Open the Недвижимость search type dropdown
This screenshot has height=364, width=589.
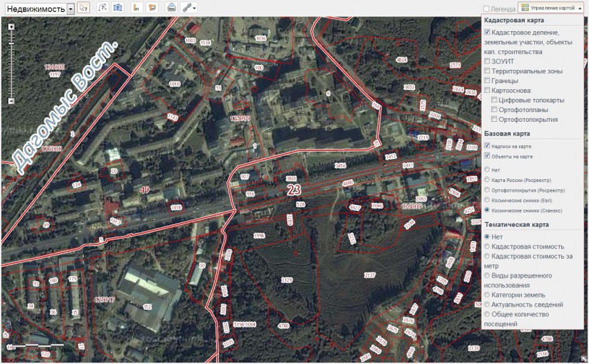(x=71, y=9)
